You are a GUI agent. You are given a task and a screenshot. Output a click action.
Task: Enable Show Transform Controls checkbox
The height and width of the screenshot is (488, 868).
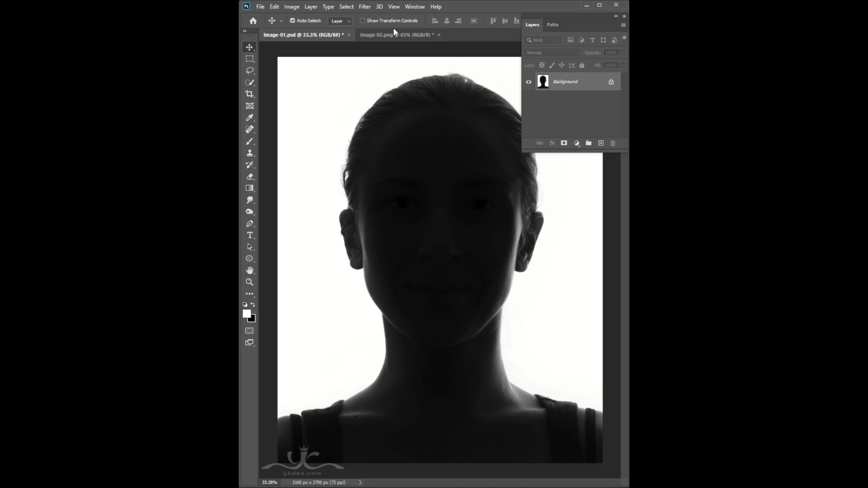pyautogui.click(x=363, y=21)
